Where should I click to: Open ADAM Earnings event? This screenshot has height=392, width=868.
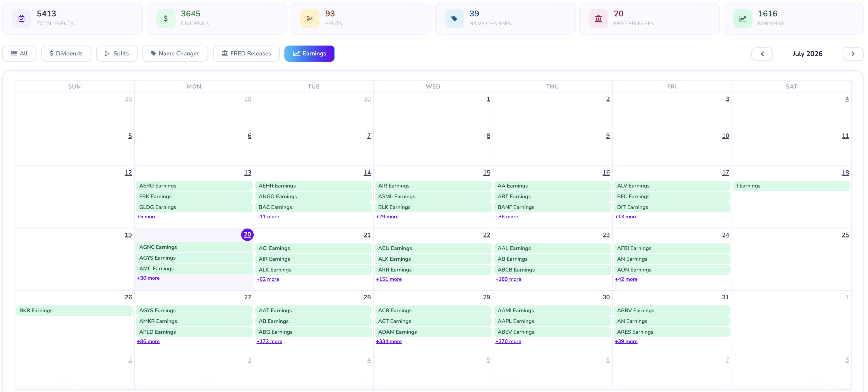pyautogui.click(x=433, y=332)
